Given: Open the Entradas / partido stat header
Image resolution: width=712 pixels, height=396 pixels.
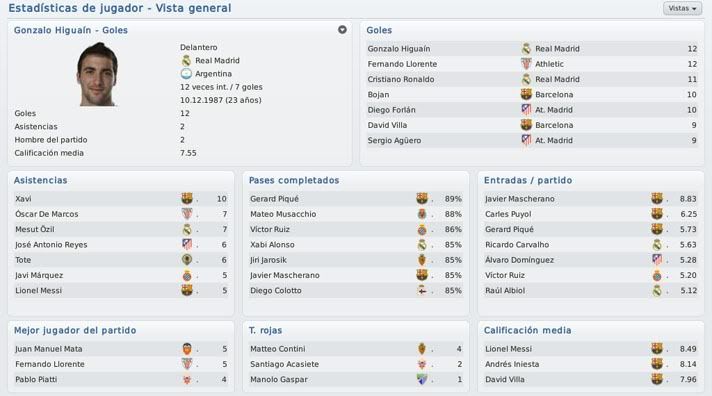Looking at the screenshot, I should tap(528, 180).
